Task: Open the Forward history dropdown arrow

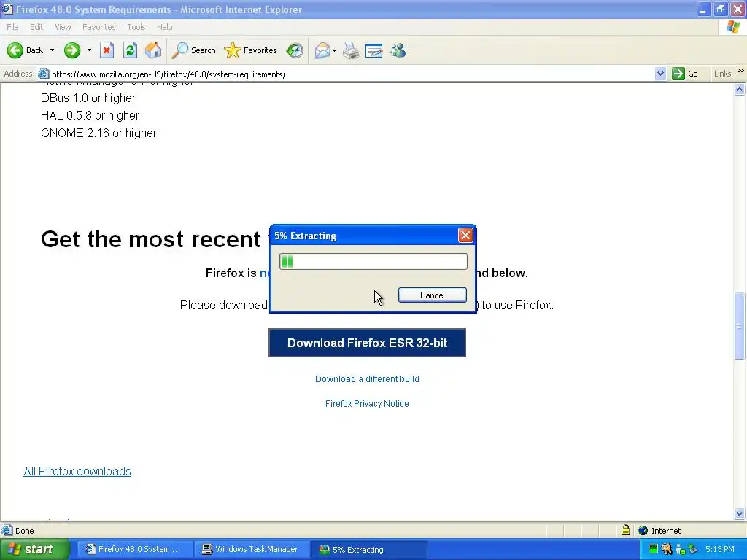Action: (x=89, y=50)
